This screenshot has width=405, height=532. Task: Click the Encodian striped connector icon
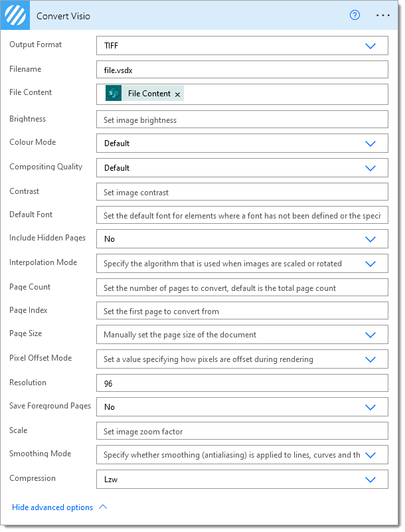pos(15,15)
